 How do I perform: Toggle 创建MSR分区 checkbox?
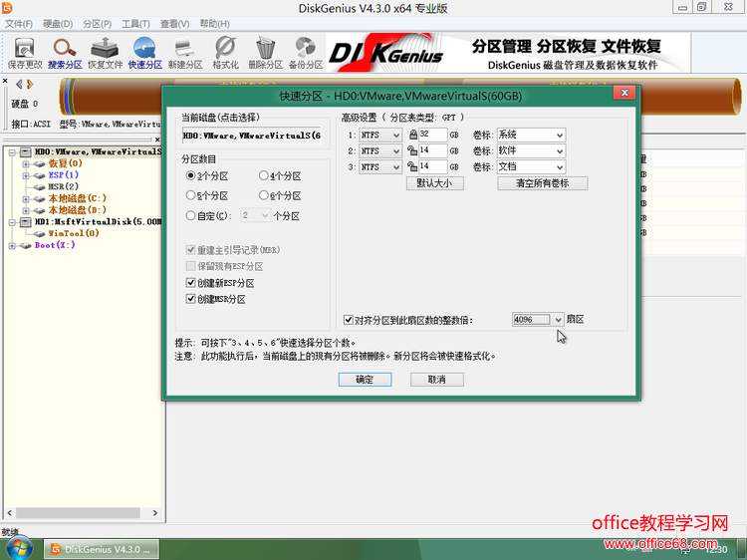click(190, 299)
